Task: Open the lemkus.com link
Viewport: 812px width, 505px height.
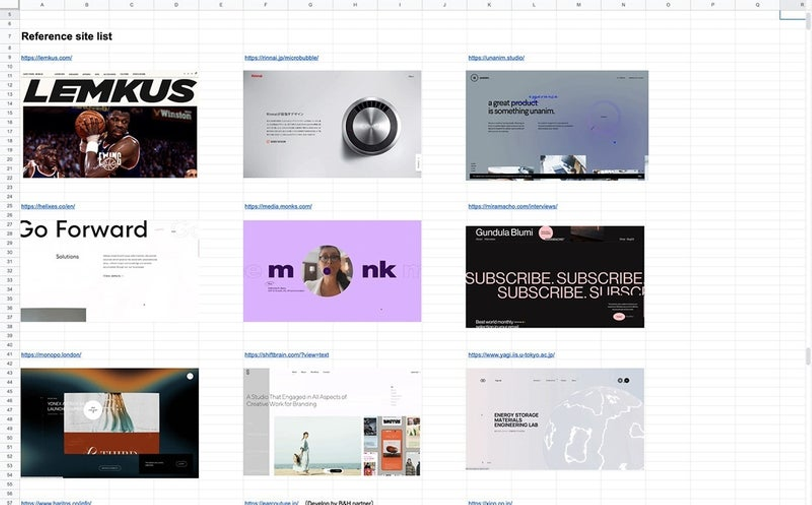Action: pyautogui.click(x=47, y=58)
